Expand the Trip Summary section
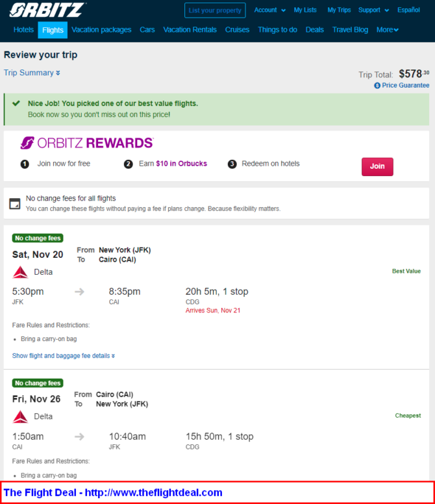 [x=32, y=73]
